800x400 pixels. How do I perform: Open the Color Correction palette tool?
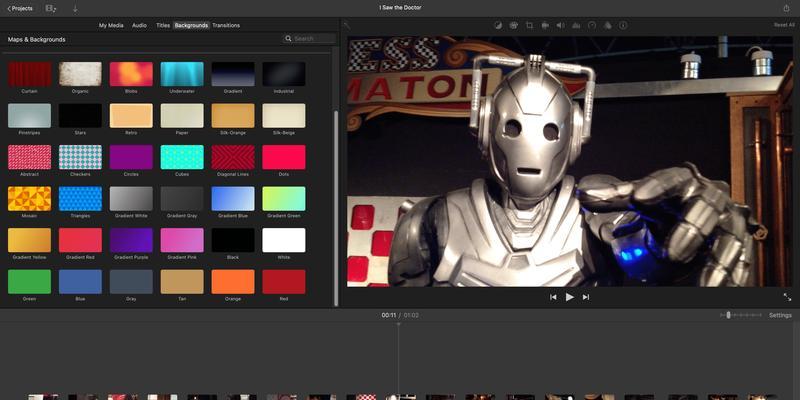[x=514, y=25]
